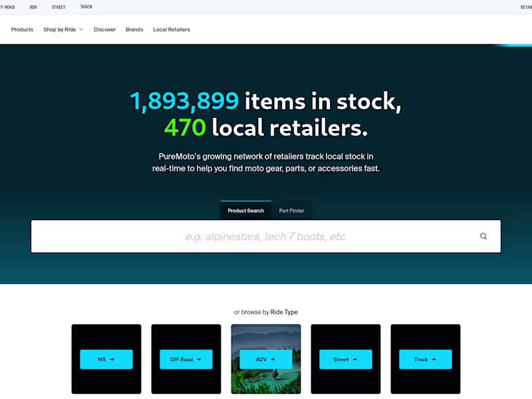Click the search magnifier icon

click(x=483, y=236)
